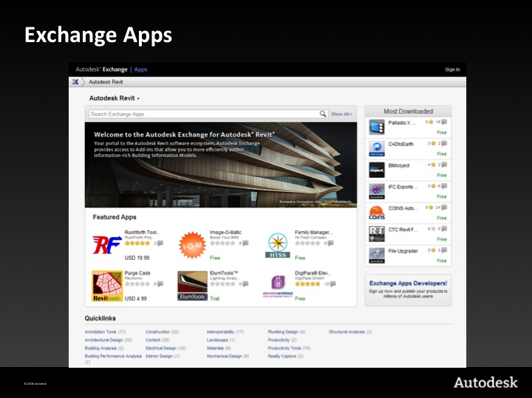Click comment icon beside Image-O-Matic rating
Image resolution: width=532 pixels, height=398 pixels.
(245, 243)
